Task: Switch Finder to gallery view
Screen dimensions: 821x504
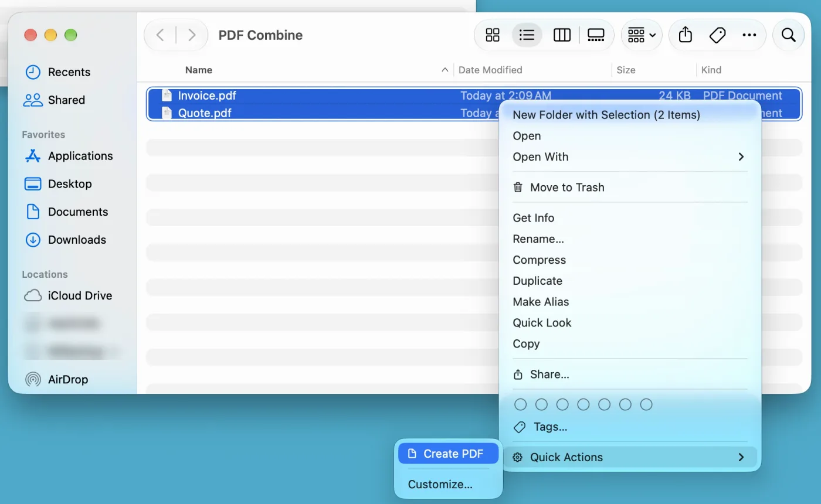Action: click(596, 35)
